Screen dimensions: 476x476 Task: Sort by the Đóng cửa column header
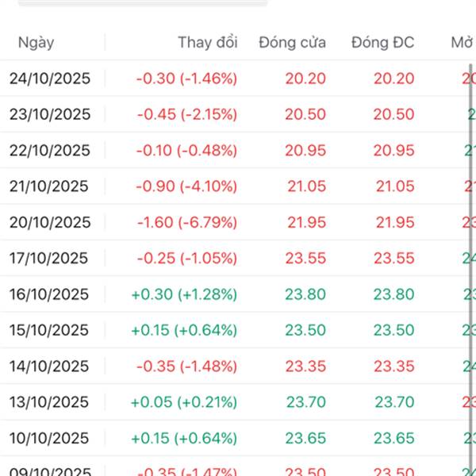[x=292, y=43]
